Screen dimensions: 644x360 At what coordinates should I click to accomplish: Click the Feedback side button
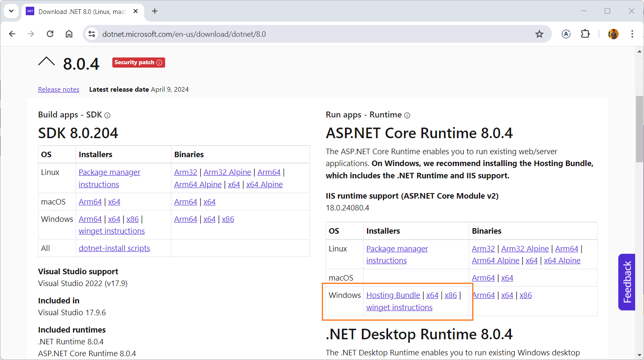627,282
